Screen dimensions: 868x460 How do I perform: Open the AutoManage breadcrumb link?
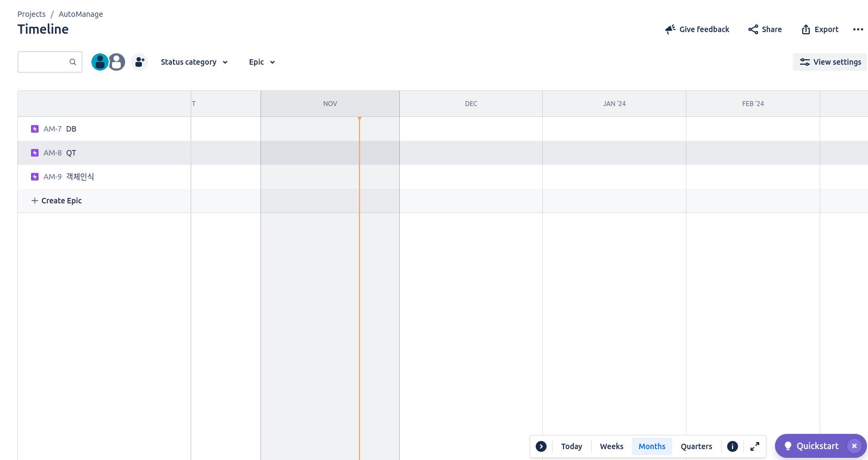coord(80,14)
